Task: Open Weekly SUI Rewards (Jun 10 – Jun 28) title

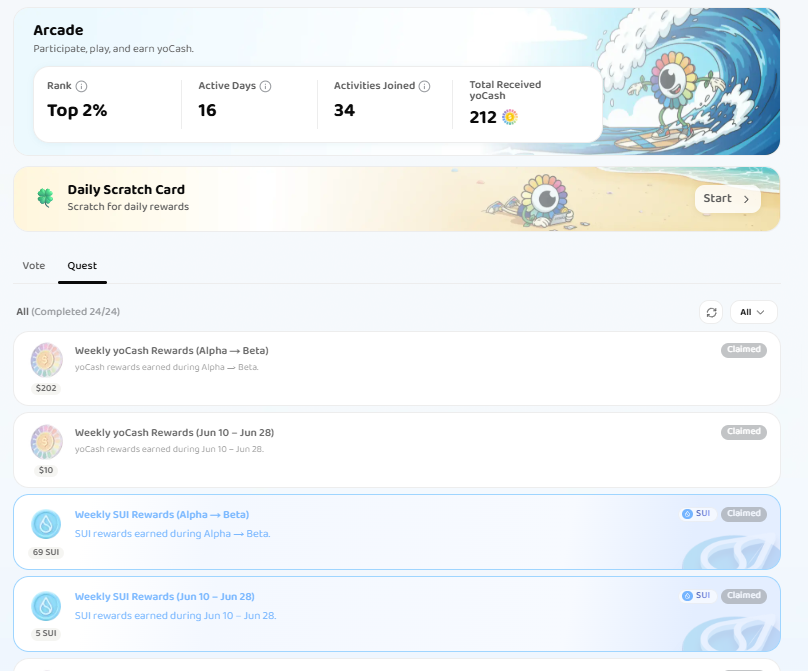Action: [x=164, y=597]
